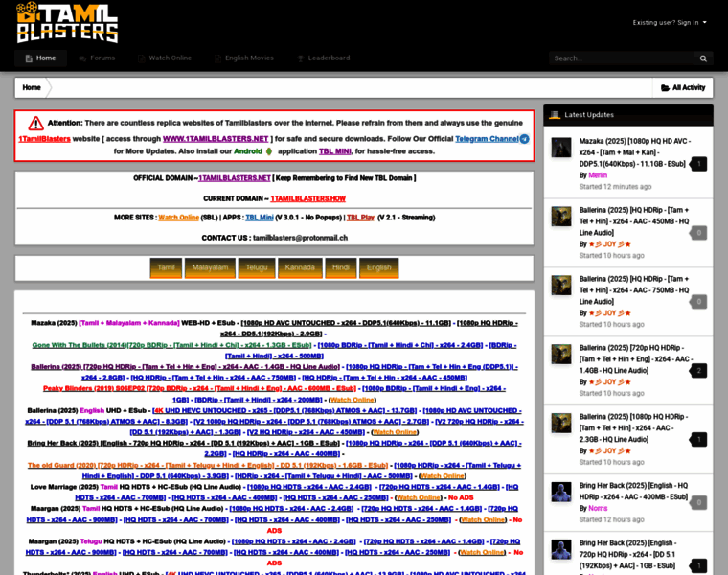Open Mazaka 1080p HD AVC UNTOUCHED 11.1GB link
This screenshot has width=728, height=575.
tap(346, 323)
